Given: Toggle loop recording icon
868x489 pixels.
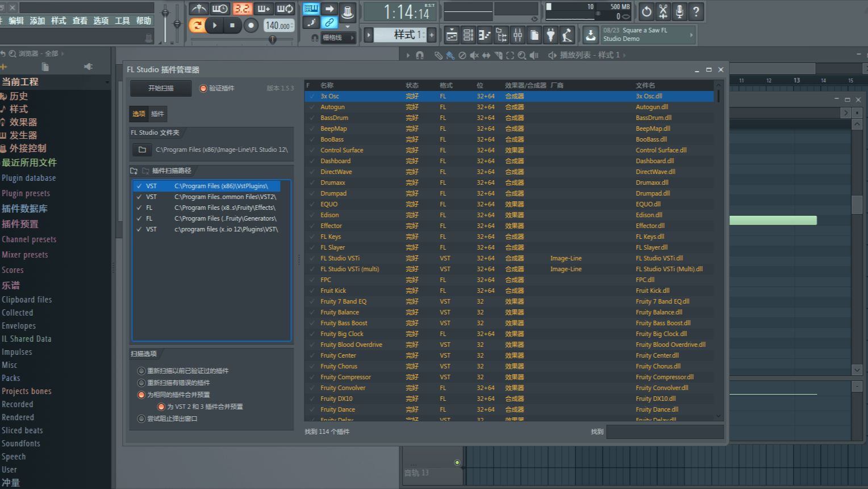Looking at the screenshot, I should (x=285, y=9).
